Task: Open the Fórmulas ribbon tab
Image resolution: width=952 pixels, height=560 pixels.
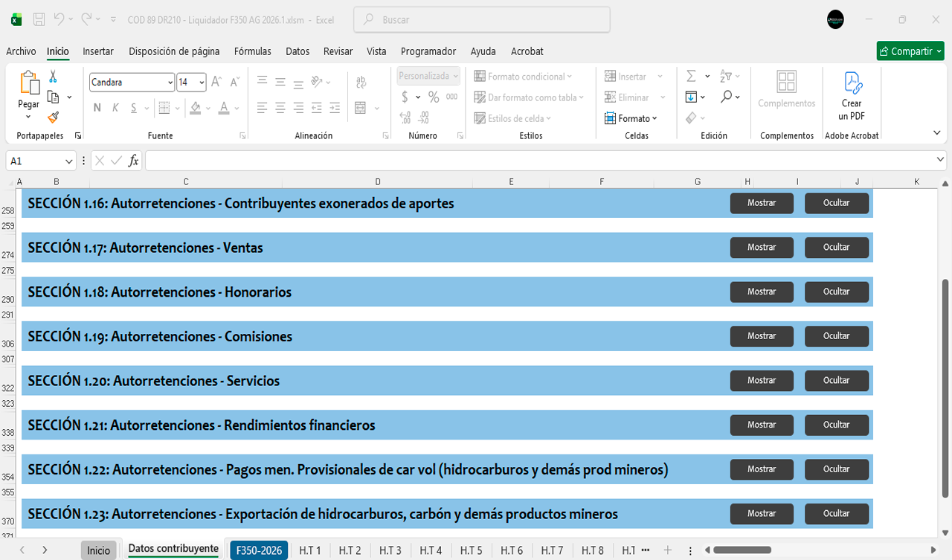Action: (252, 51)
